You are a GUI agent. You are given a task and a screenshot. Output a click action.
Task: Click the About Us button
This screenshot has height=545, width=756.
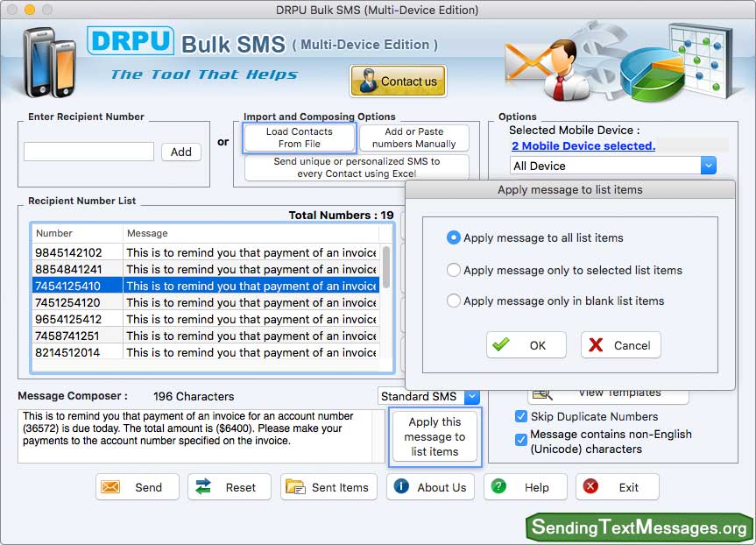point(430,486)
